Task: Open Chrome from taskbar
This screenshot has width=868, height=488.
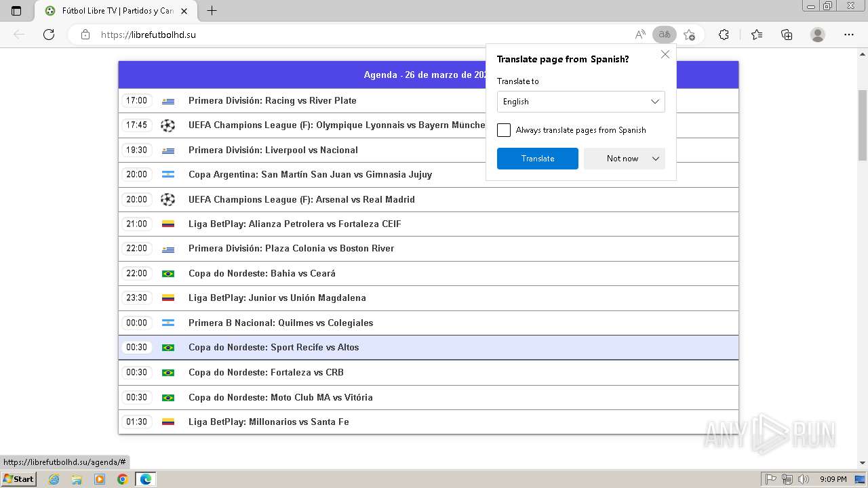Action: pyautogui.click(x=122, y=479)
